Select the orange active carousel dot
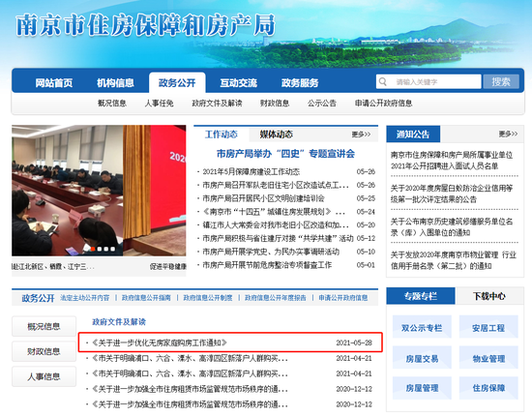This screenshot has width=532, height=417. [93, 249]
